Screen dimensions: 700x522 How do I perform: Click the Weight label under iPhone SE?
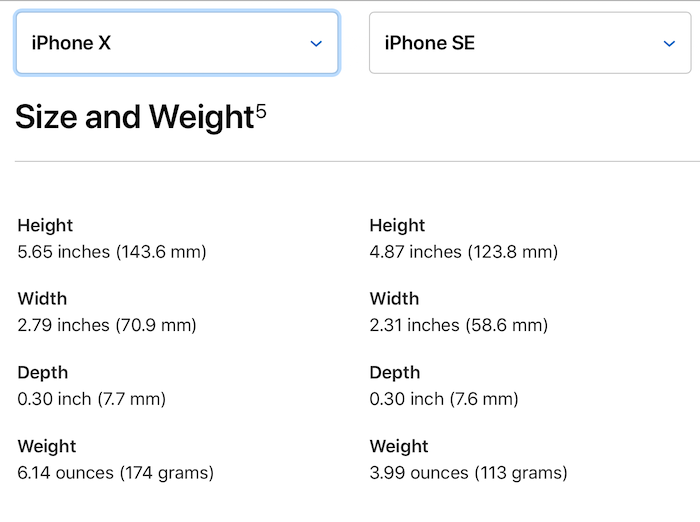(399, 446)
